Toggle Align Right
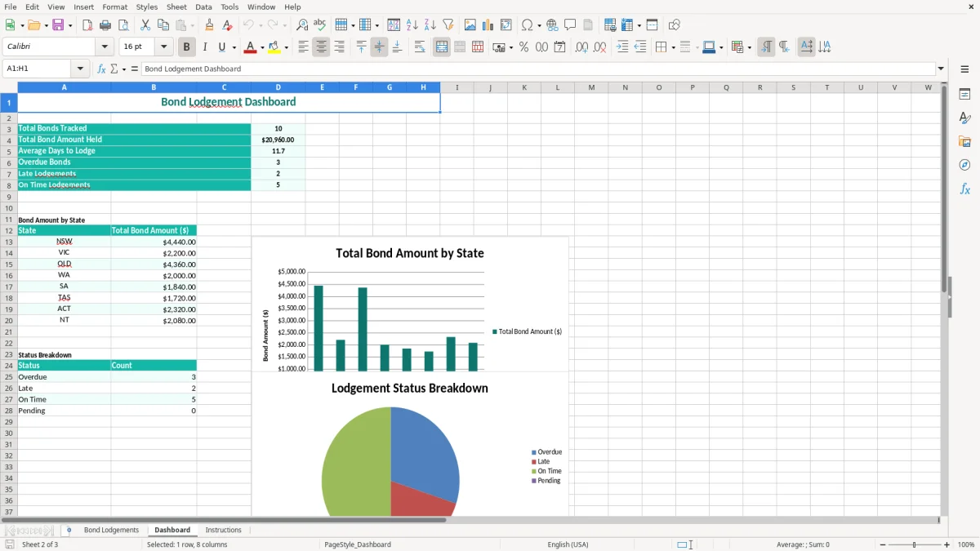The width and height of the screenshot is (980, 551). 340,47
